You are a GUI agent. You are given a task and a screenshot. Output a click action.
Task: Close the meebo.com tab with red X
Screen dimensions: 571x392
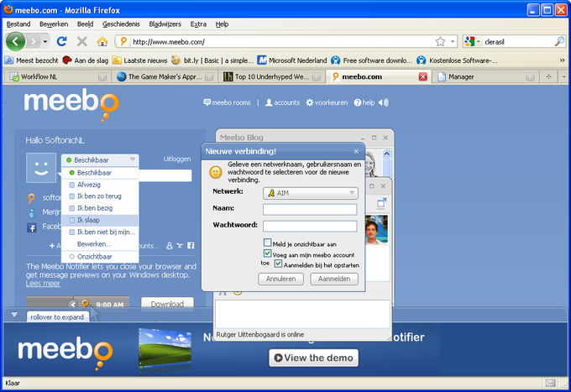click(422, 76)
